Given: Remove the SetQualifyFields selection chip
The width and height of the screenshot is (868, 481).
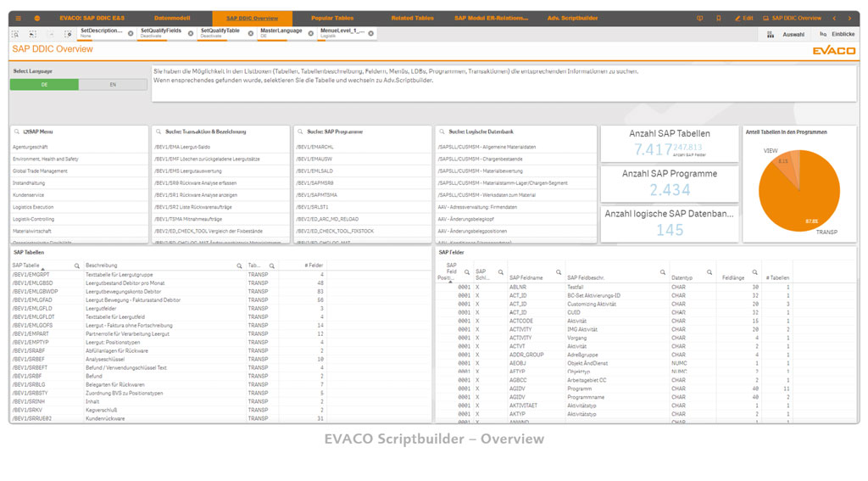Looking at the screenshot, I should point(191,34).
